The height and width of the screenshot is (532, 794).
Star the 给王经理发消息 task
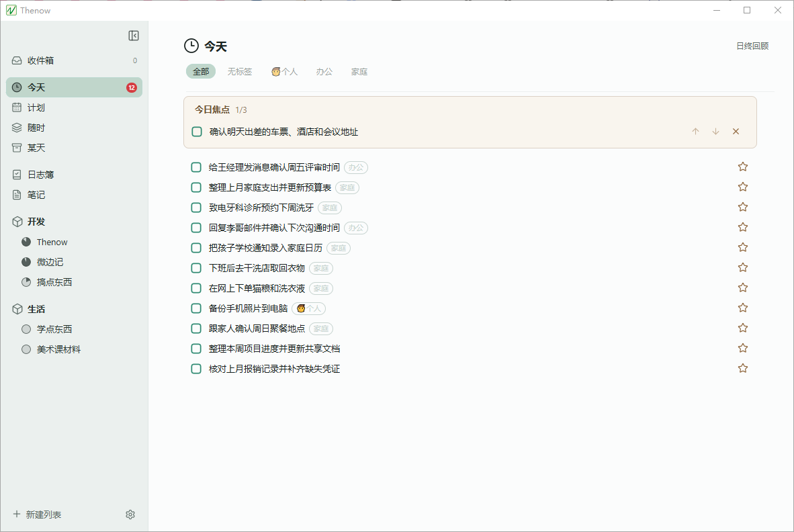coord(743,167)
